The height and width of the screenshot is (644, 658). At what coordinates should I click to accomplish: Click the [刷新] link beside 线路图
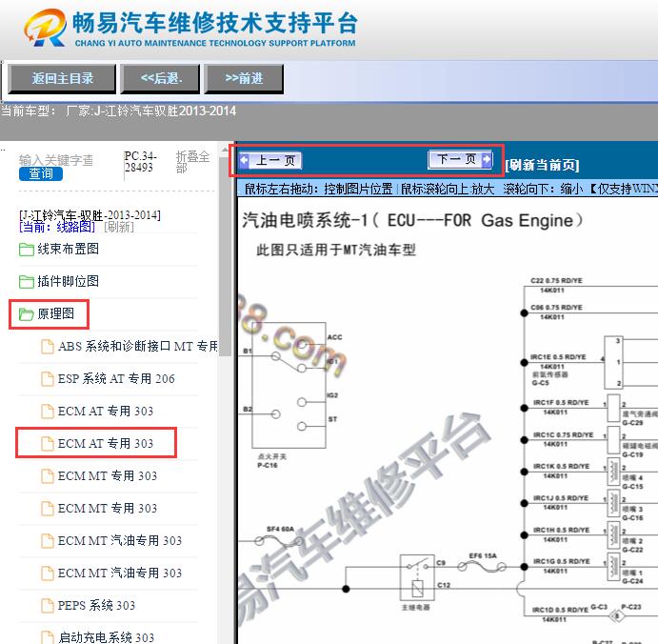click(119, 227)
